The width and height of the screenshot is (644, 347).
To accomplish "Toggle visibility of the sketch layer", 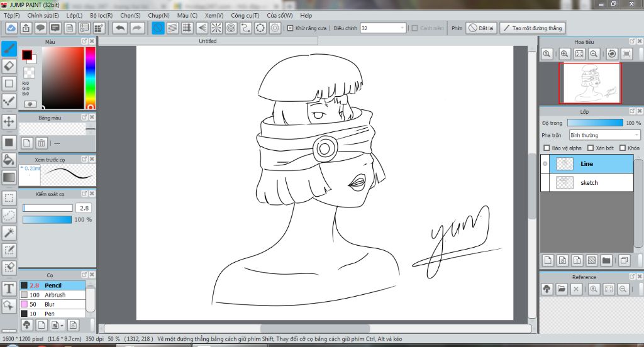I will tap(545, 182).
